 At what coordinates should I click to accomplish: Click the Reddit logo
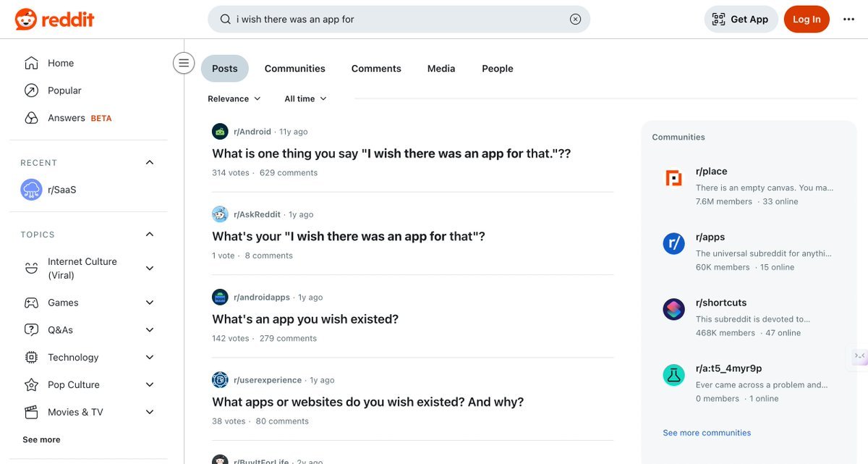click(55, 20)
